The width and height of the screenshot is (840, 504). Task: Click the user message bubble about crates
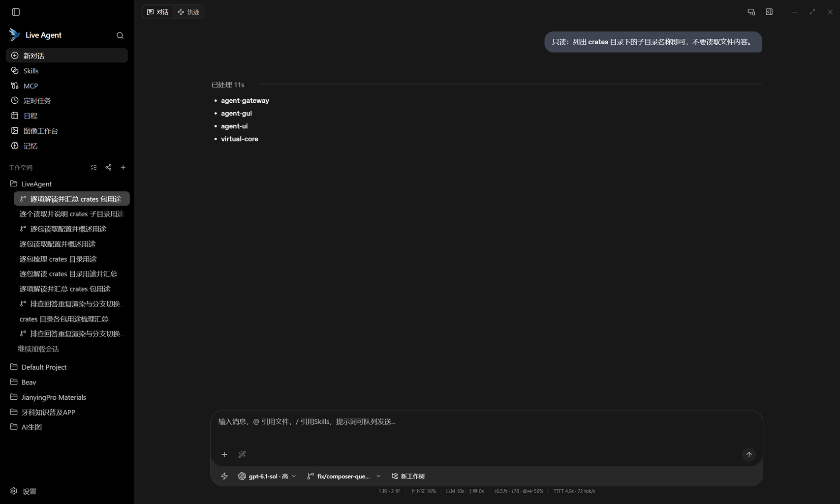pos(653,42)
